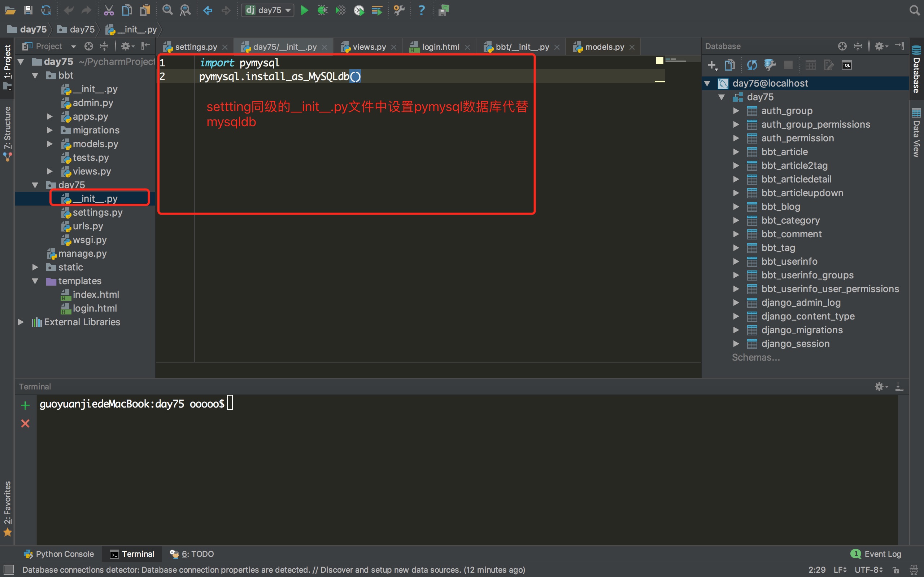Add a new data source with the plus icon

click(712, 65)
